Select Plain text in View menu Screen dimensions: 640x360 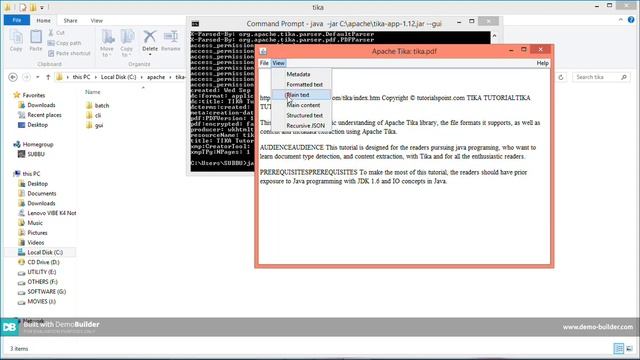pyautogui.click(x=301, y=95)
